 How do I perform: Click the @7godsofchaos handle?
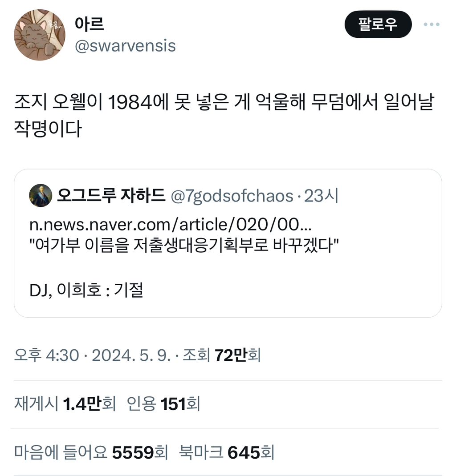tap(232, 196)
